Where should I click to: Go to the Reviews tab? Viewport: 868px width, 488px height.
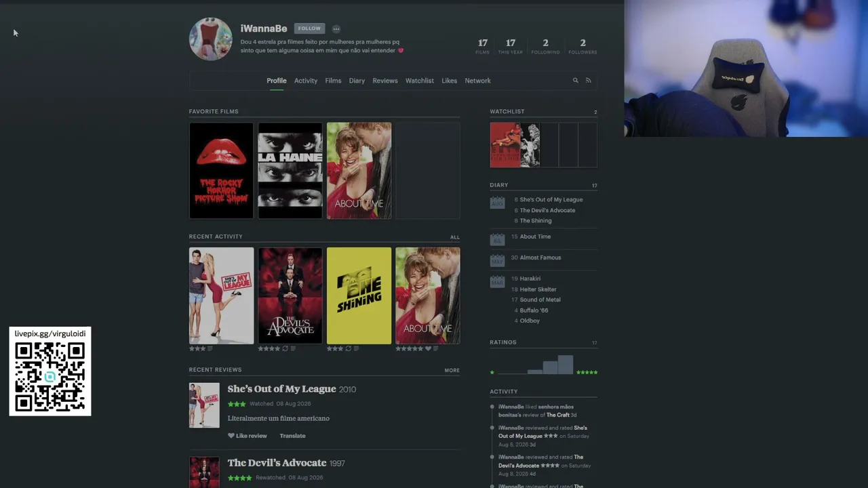click(385, 81)
